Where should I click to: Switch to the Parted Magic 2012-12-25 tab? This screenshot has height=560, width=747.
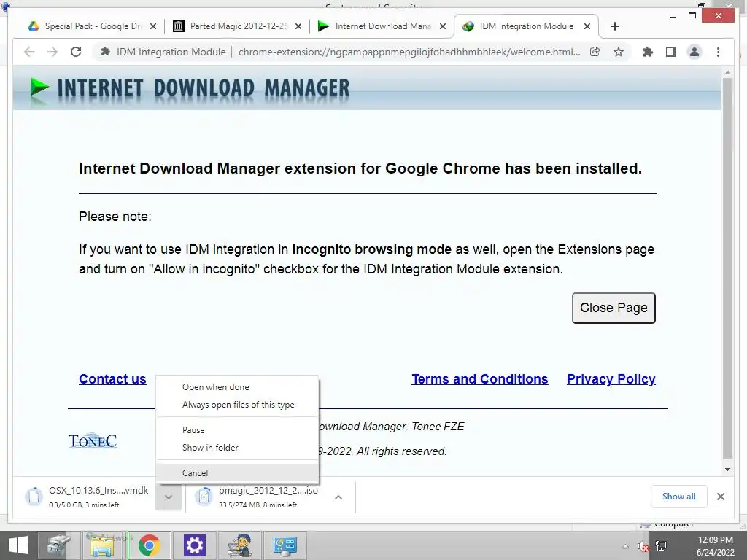point(237,26)
